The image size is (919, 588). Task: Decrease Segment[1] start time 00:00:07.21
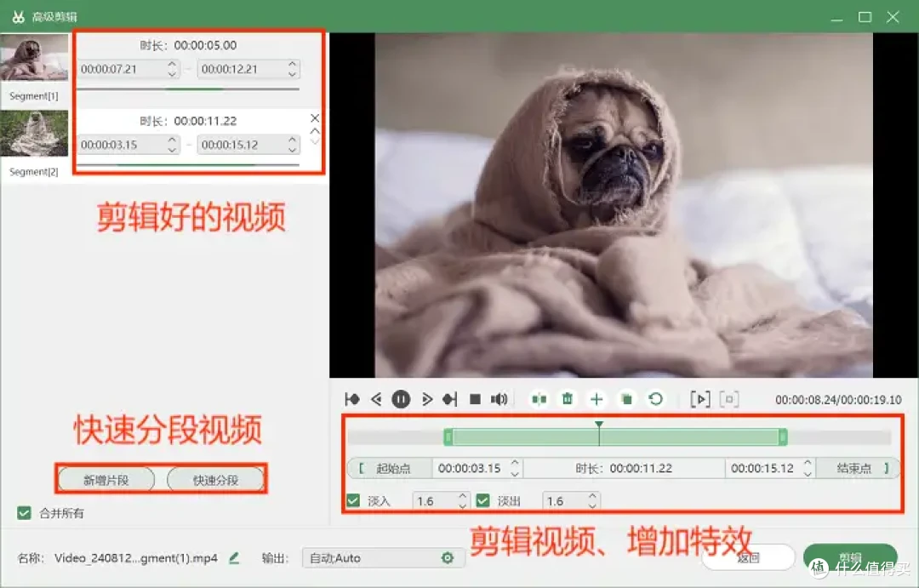172,74
